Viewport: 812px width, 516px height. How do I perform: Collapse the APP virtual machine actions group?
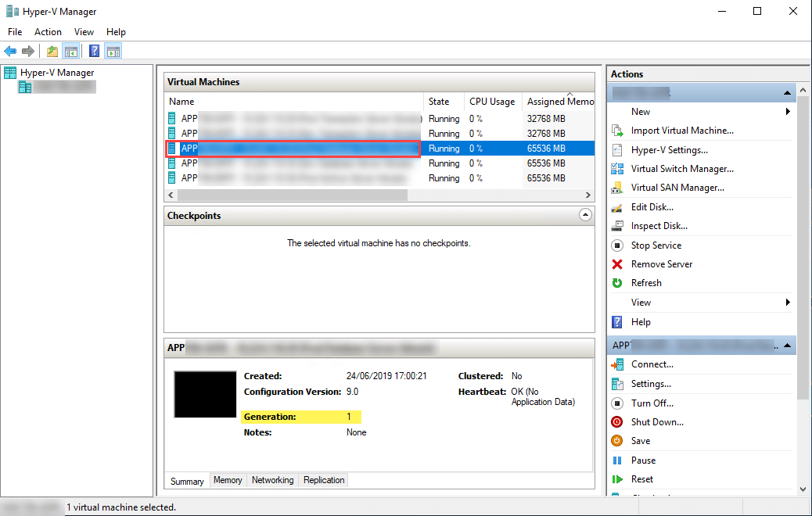(787, 346)
